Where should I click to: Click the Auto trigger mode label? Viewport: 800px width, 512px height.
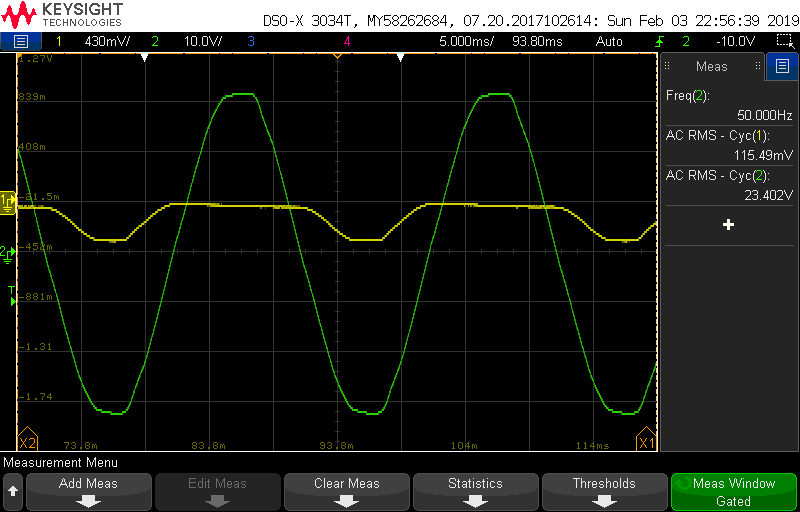pos(609,41)
